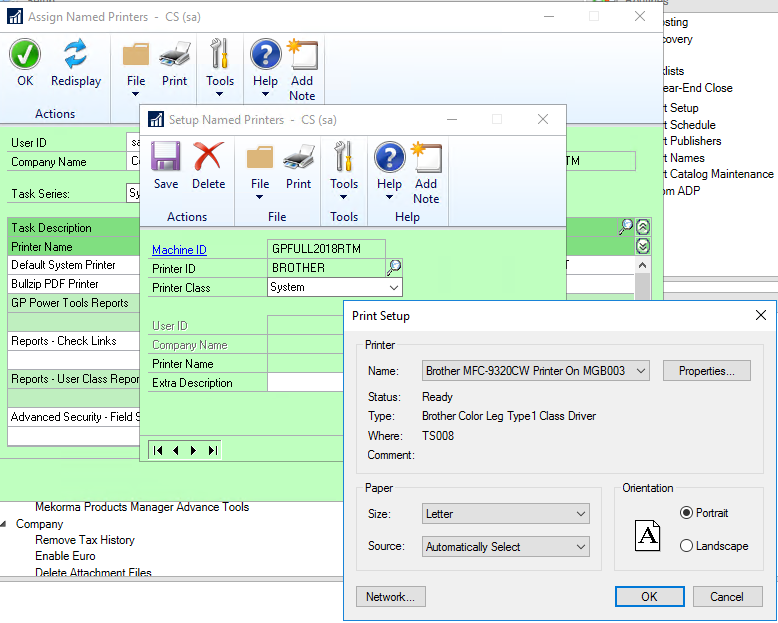The image size is (778, 623).
Task: Click Cancel button in Print Setup
Action: (727, 597)
